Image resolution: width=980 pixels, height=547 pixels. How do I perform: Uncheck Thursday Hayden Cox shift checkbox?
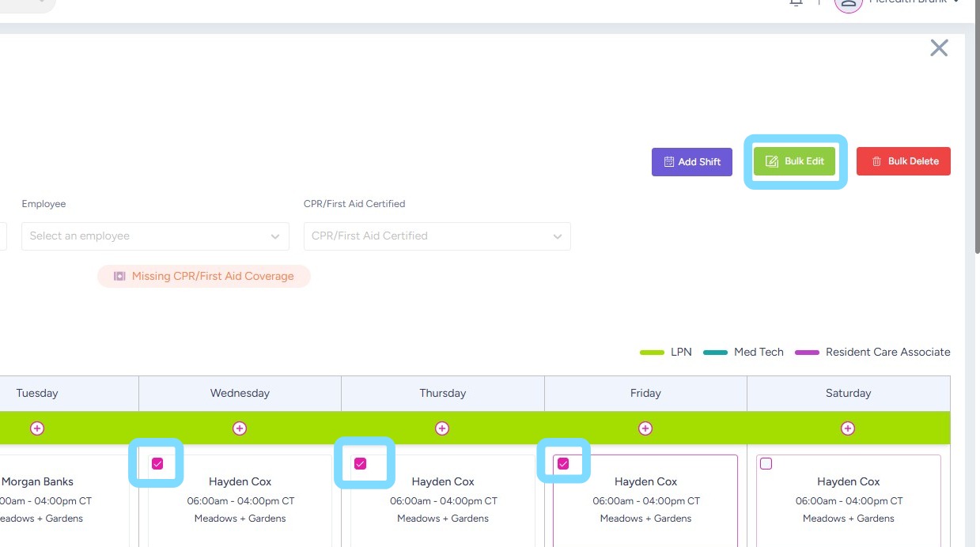point(361,464)
